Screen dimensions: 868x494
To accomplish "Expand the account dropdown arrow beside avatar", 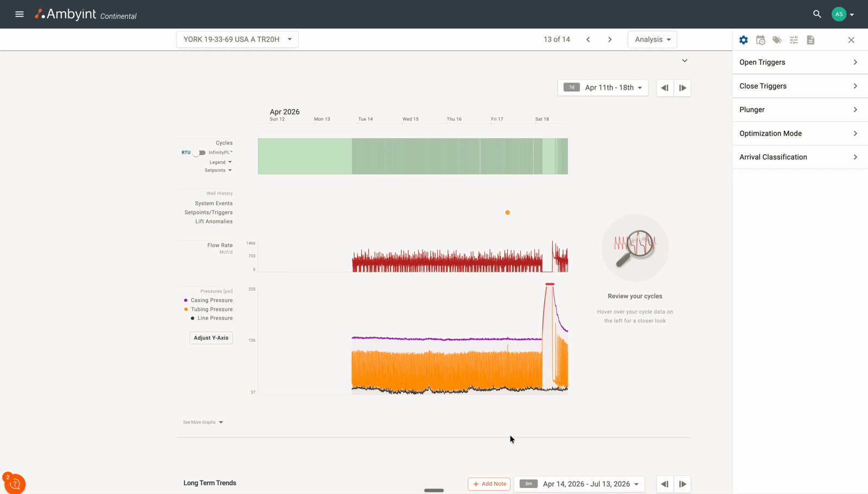I will (852, 15).
